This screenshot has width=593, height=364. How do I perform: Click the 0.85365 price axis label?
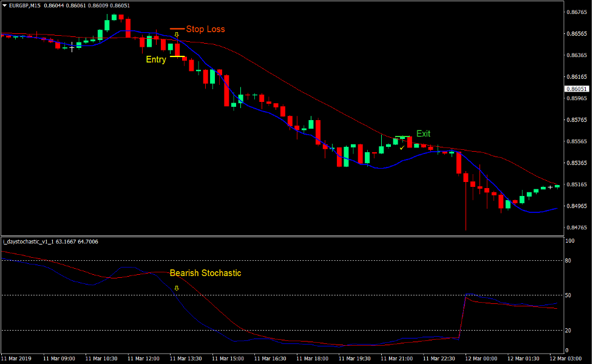pyautogui.click(x=577, y=163)
